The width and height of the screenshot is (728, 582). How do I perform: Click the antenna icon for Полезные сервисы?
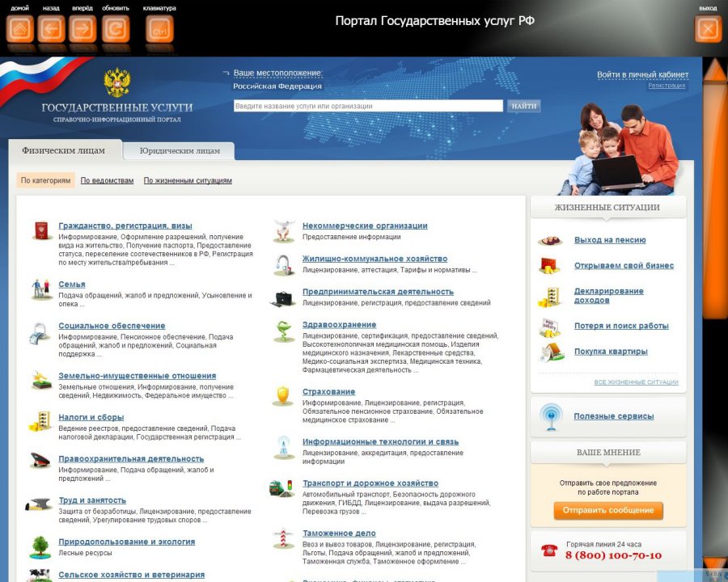552,416
